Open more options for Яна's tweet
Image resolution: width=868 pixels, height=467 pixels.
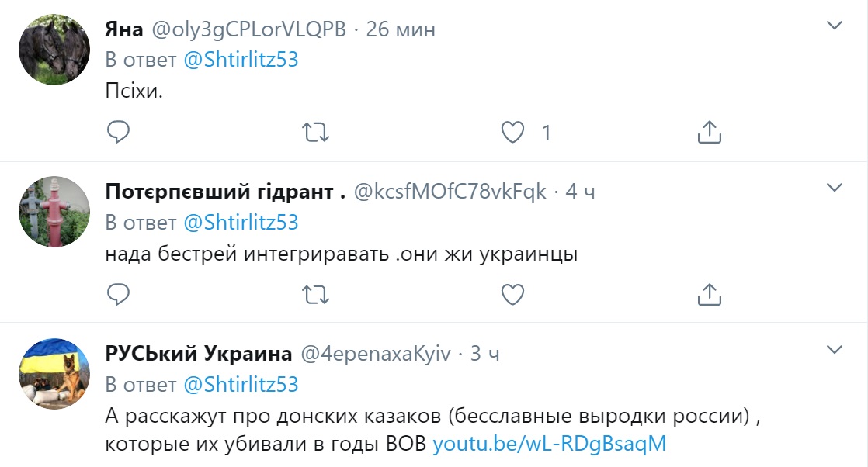(x=834, y=26)
